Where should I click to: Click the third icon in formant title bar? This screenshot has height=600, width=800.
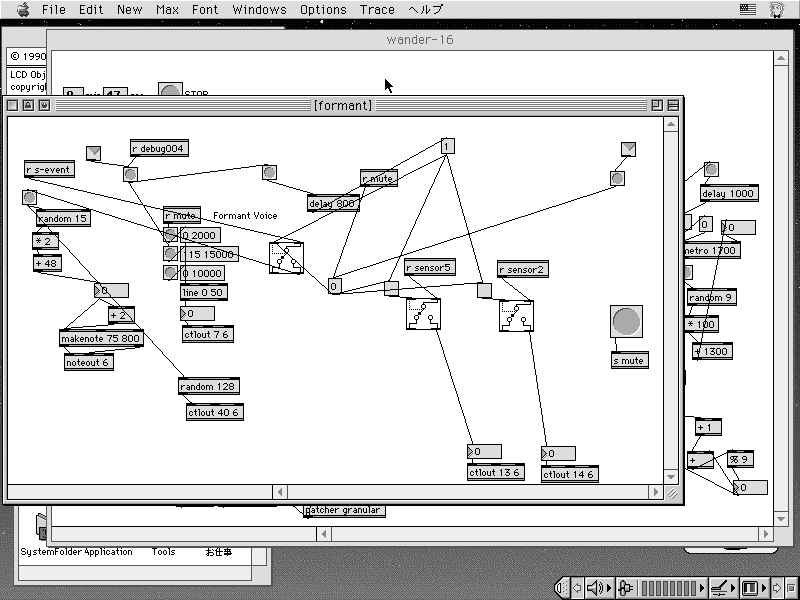(44, 105)
